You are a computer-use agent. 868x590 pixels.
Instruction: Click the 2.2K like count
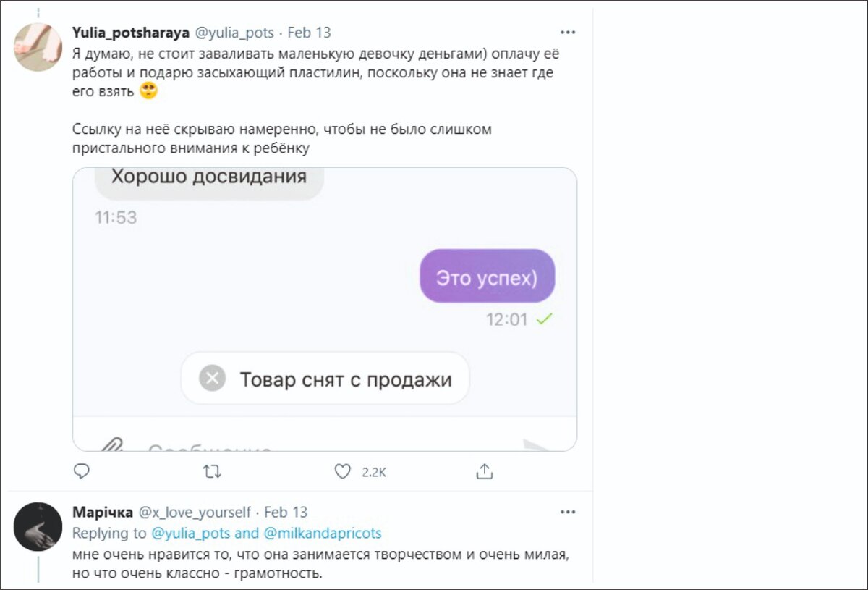(373, 472)
